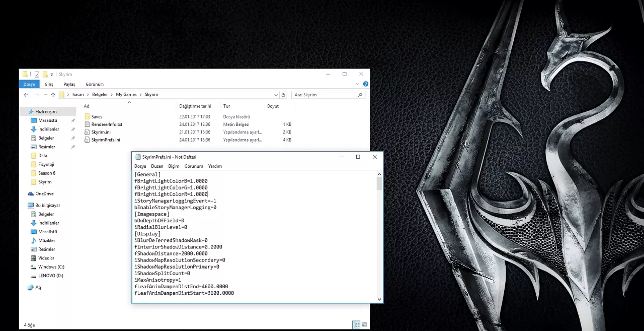Open Notepad Görünüm menu
644x331 pixels.
pos(194,166)
